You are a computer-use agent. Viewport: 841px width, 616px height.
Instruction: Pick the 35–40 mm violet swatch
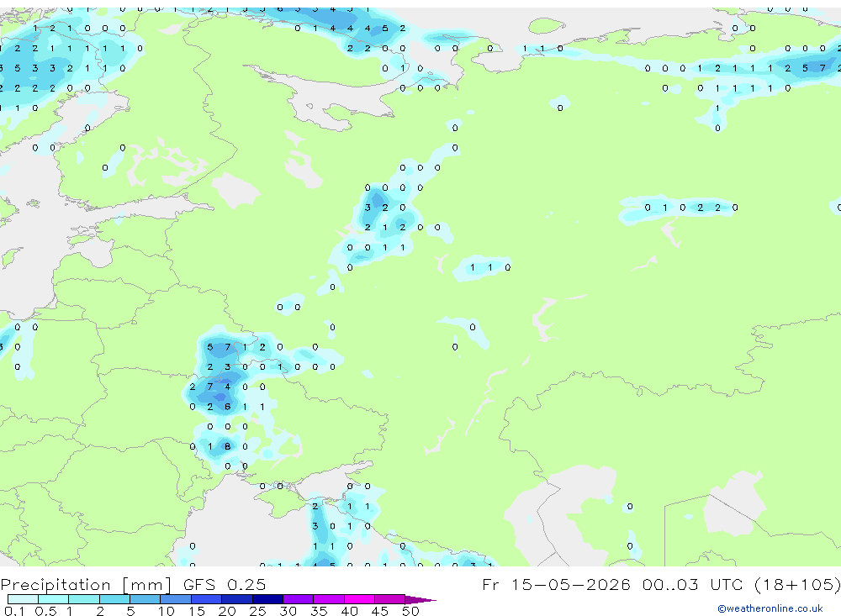(329, 599)
